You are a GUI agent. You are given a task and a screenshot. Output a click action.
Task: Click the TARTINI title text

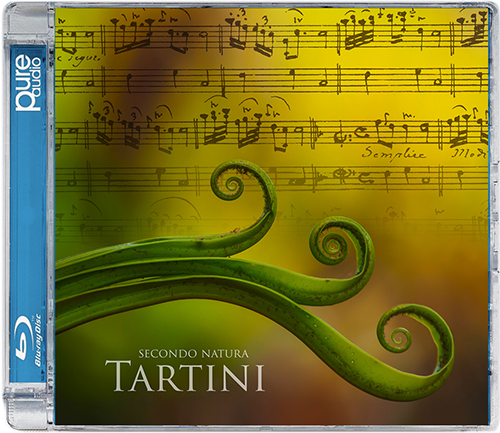[x=185, y=376]
